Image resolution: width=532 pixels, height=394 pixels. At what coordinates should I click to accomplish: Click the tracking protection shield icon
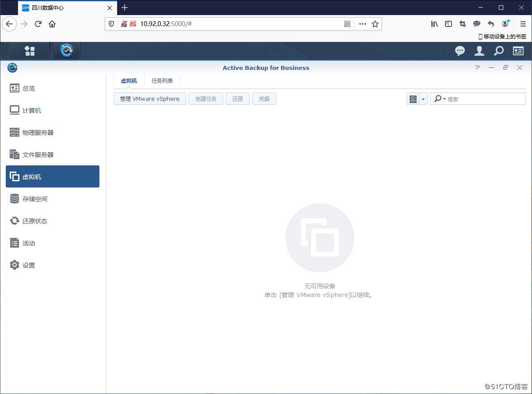pyautogui.click(x=111, y=24)
